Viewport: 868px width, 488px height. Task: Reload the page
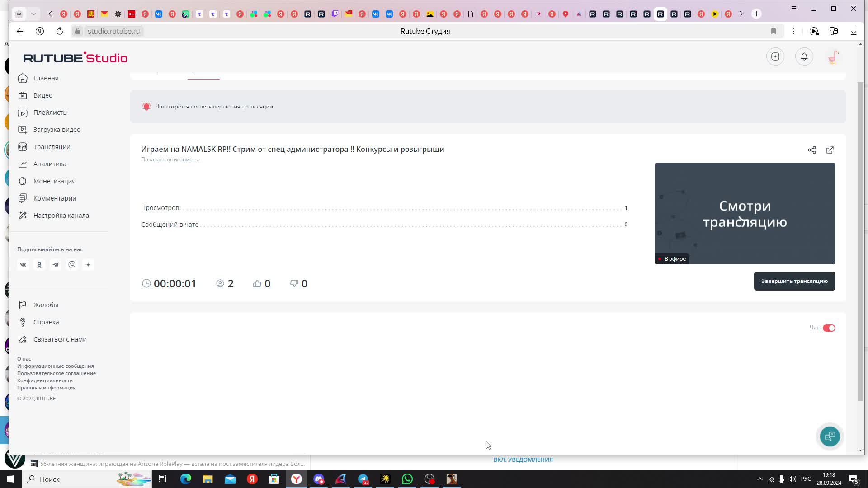[x=60, y=31]
